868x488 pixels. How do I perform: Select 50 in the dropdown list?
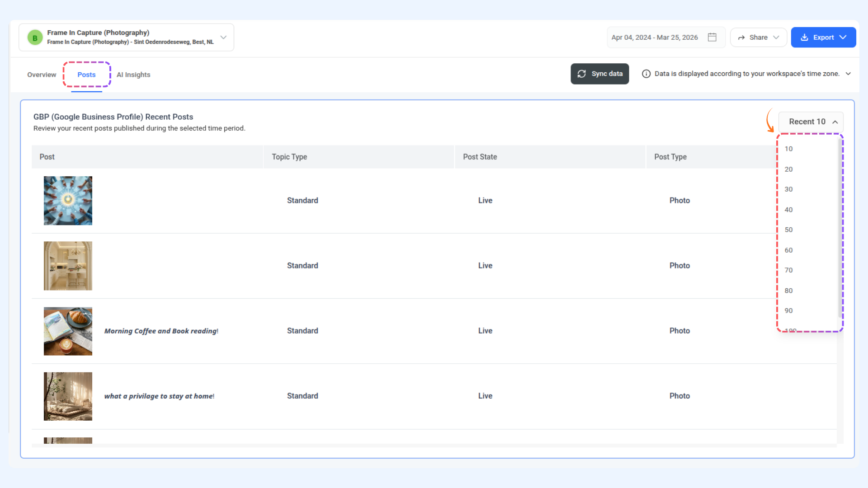click(x=788, y=230)
